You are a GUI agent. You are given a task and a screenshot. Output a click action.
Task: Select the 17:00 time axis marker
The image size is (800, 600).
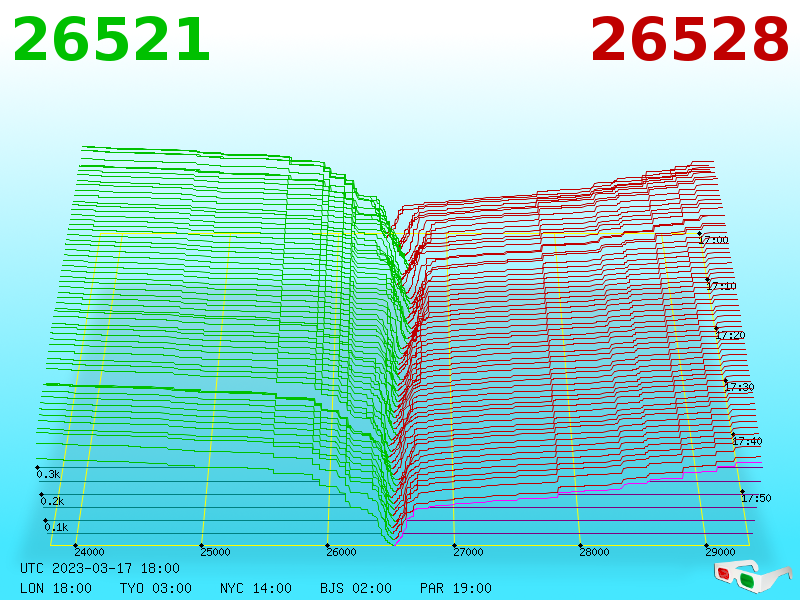(714, 240)
